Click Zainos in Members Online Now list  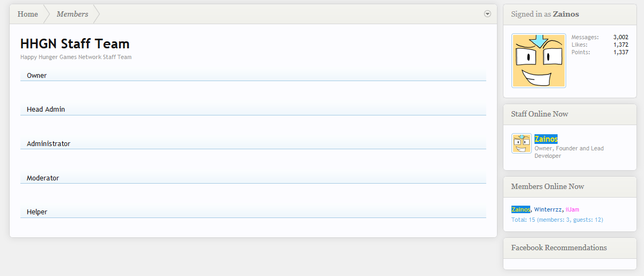(521, 209)
